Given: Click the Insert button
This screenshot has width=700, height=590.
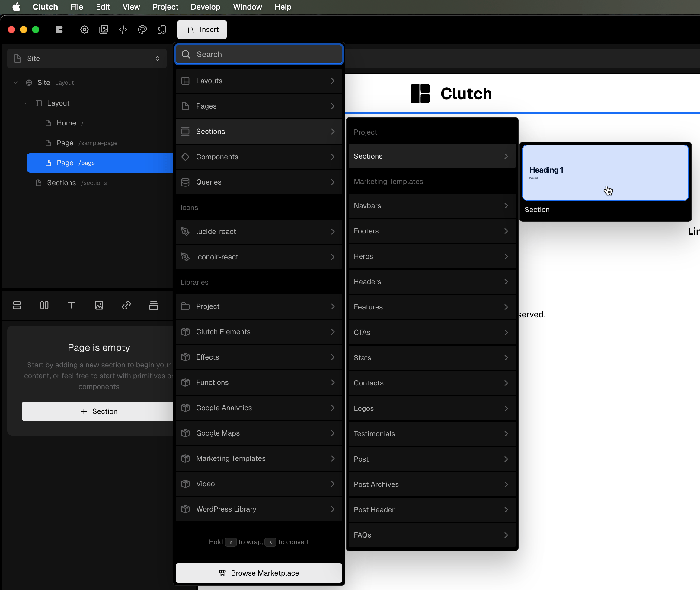Looking at the screenshot, I should point(202,30).
